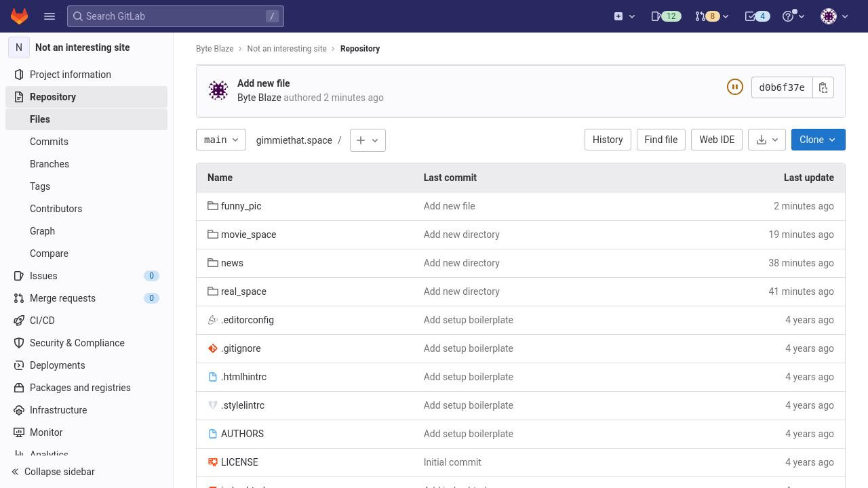Focus the Search GitLab field
The width and height of the screenshot is (868, 488).
pyautogui.click(x=176, y=16)
